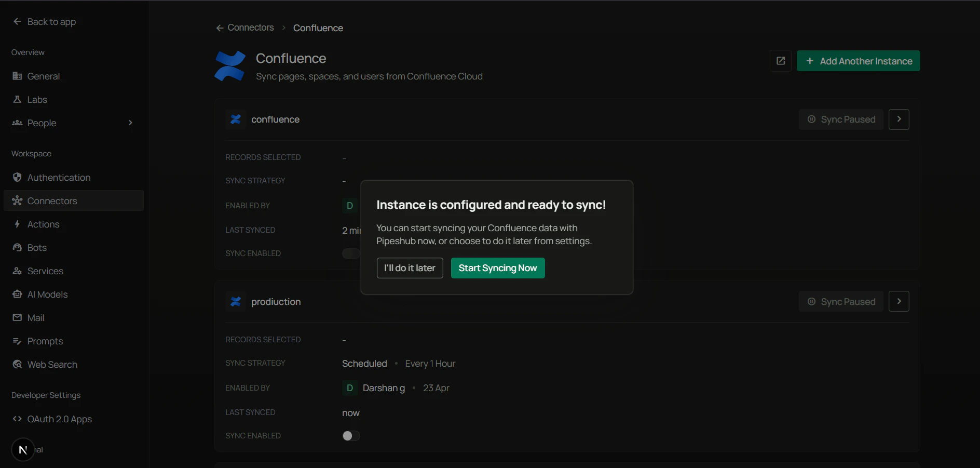Click Scheduled sync strategy value

tap(364, 364)
